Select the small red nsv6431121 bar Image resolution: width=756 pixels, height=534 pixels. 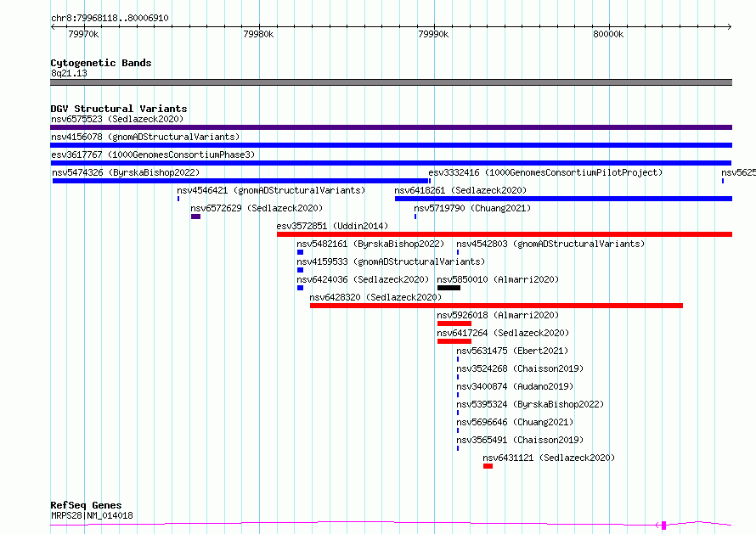pos(488,467)
